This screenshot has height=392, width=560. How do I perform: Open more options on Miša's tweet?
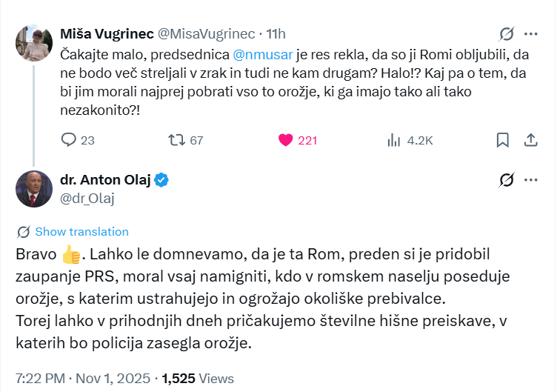tap(531, 34)
